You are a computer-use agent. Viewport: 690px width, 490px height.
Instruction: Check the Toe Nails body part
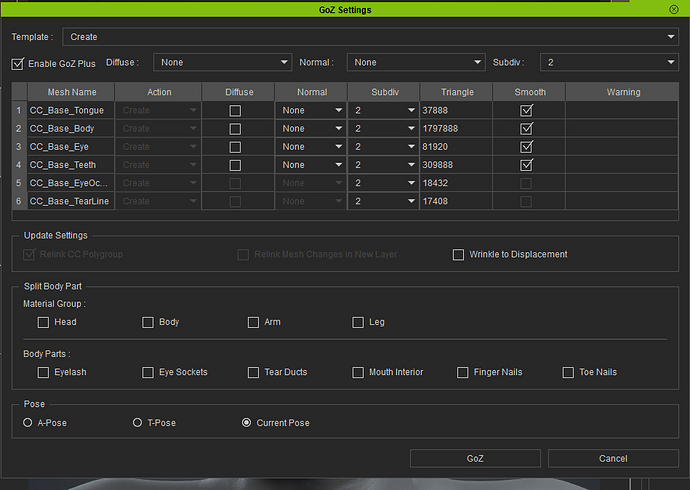(568, 373)
